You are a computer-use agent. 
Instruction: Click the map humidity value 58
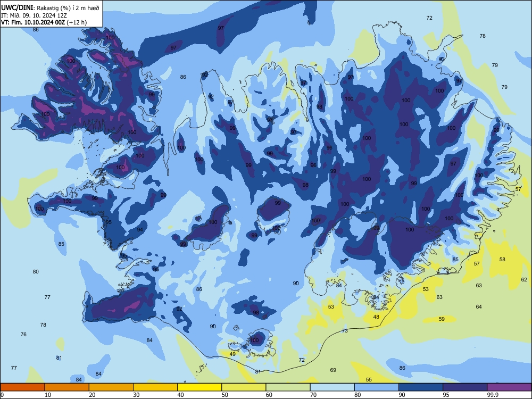503,259
